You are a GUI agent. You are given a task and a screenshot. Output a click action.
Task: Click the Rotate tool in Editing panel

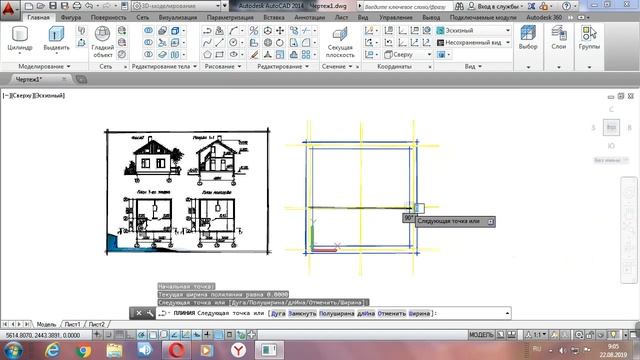(280, 42)
